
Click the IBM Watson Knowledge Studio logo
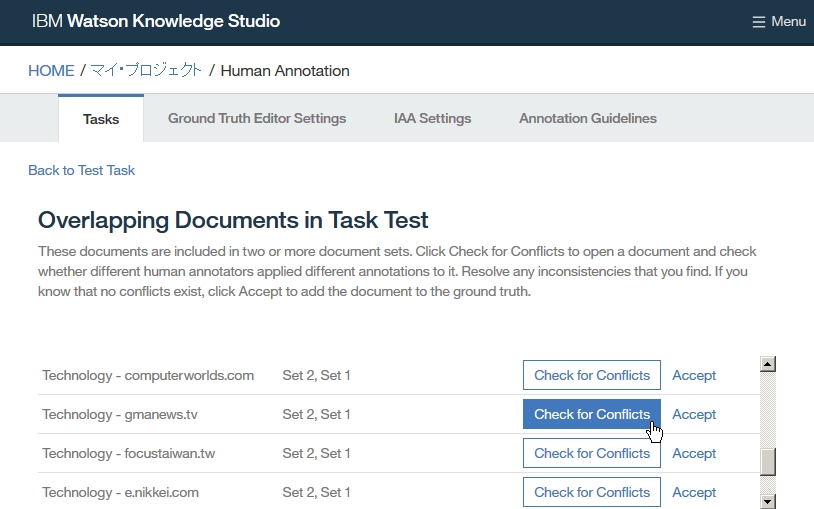point(156,21)
